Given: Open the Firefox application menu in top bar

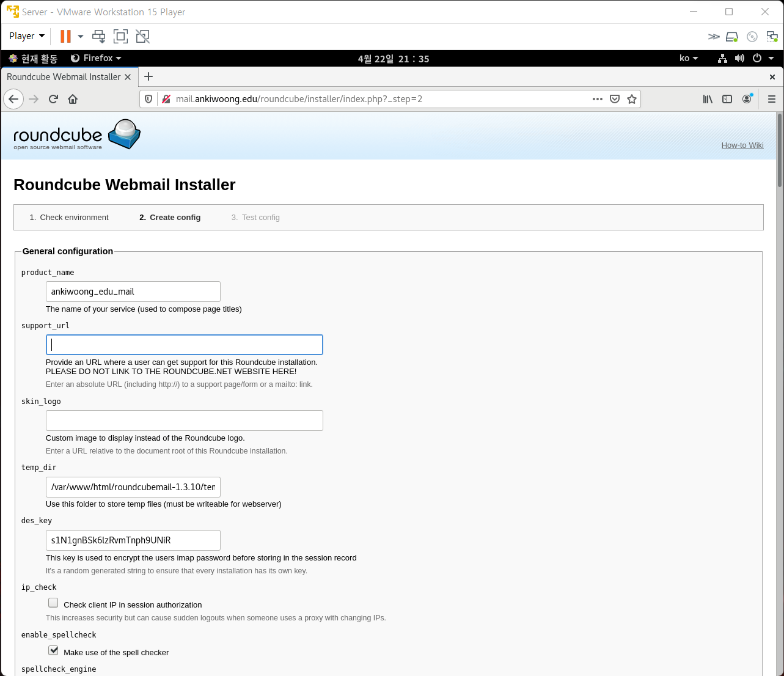Looking at the screenshot, I should (96, 58).
